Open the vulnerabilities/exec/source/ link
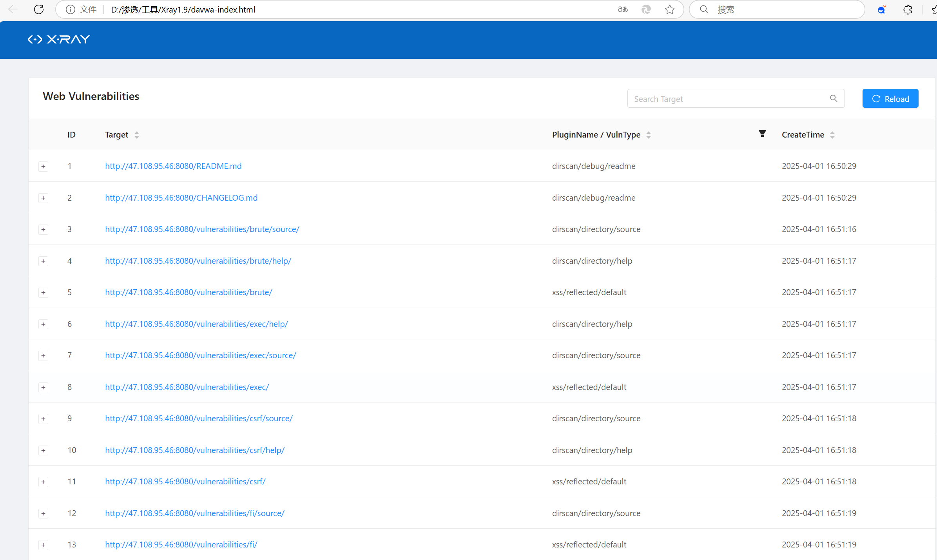Screen dimensions: 937x560 200,355
